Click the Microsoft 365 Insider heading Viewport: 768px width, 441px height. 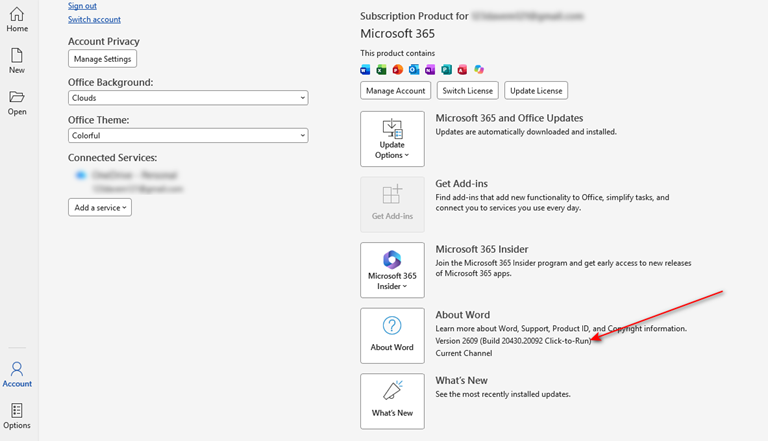pyautogui.click(x=482, y=249)
